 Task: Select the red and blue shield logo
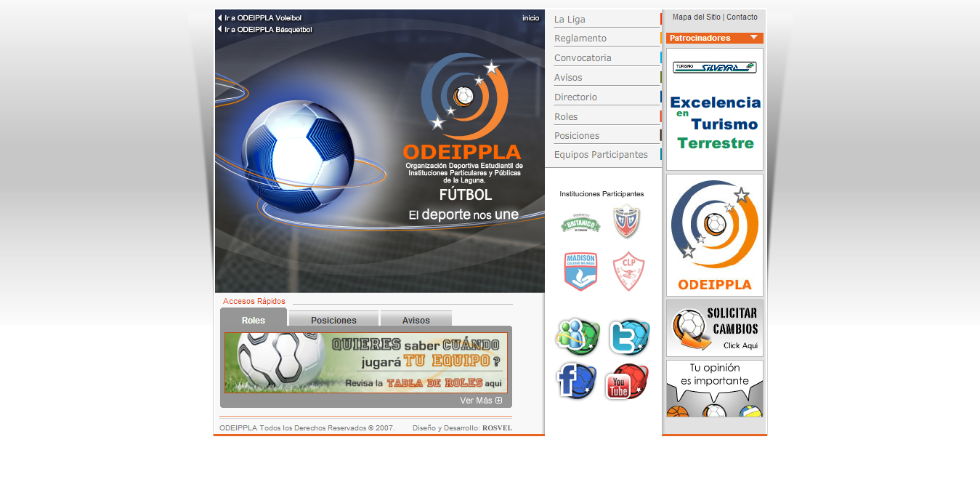tap(627, 222)
